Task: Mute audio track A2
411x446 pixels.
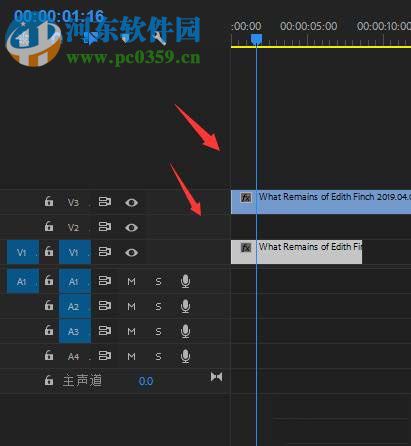Action: pos(131,307)
